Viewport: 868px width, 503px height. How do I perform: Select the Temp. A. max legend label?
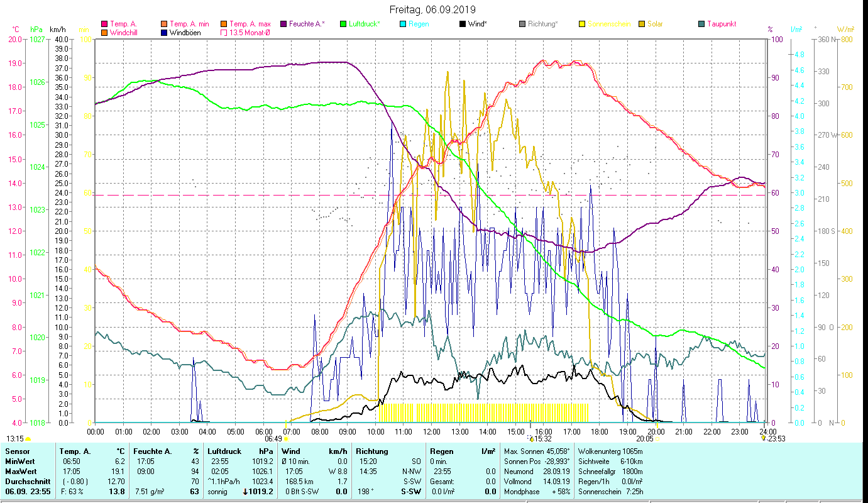250,25
